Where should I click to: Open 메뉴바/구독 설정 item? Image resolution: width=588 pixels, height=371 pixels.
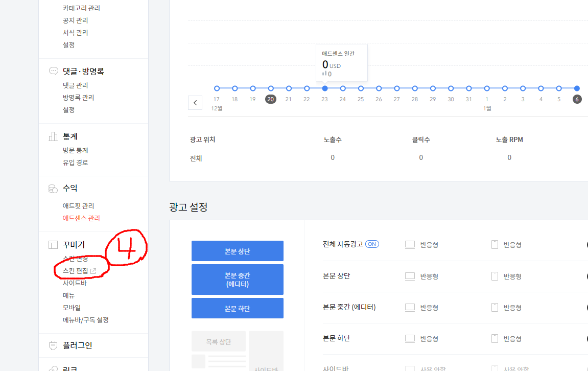[85, 320]
